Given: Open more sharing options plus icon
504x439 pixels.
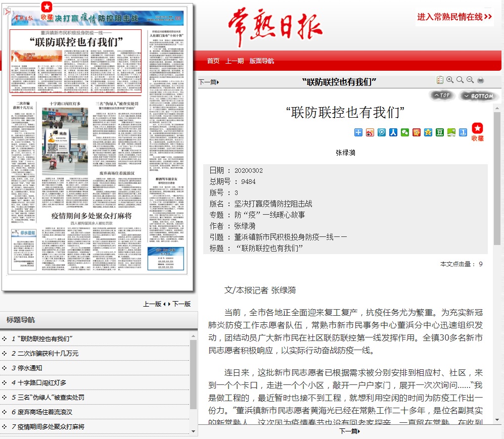Looking at the screenshot, I should (x=358, y=132).
